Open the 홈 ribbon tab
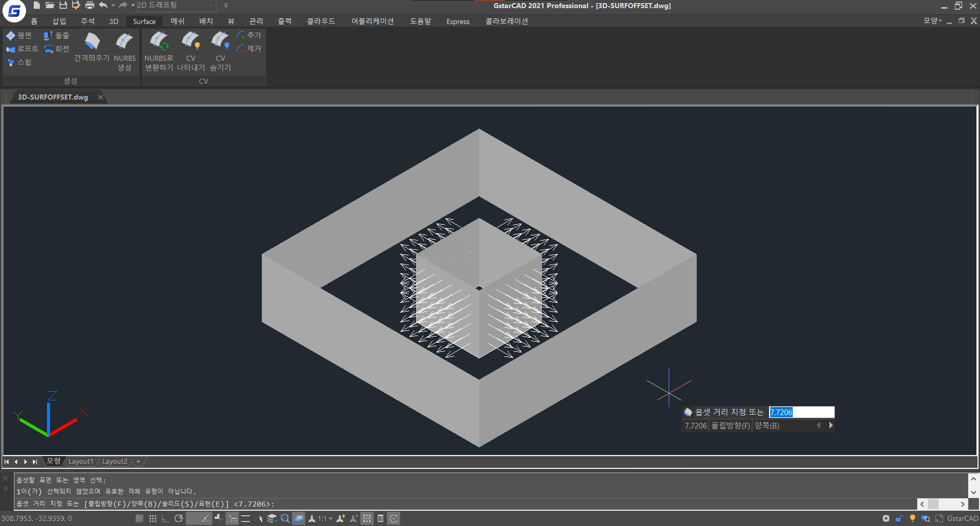Image resolution: width=980 pixels, height=526 pixels. coord(34,21)
